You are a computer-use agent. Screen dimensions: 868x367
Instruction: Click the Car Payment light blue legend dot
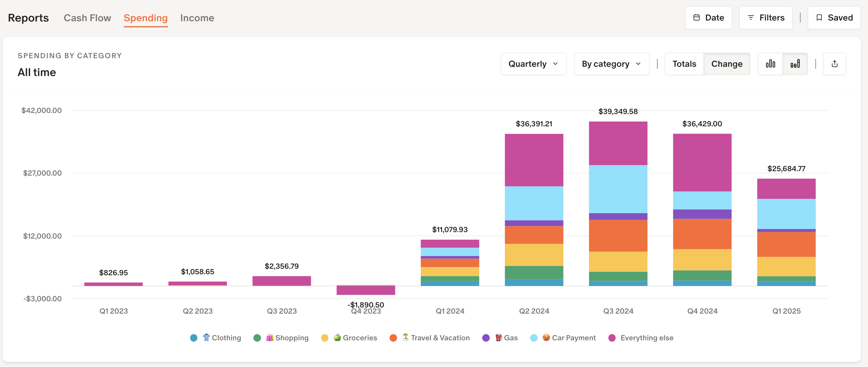[534, 338]
